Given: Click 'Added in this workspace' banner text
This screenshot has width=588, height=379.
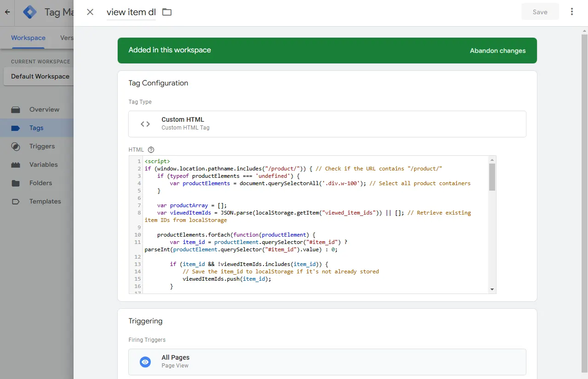Looking at the screenshot, I should click(170, 50).
